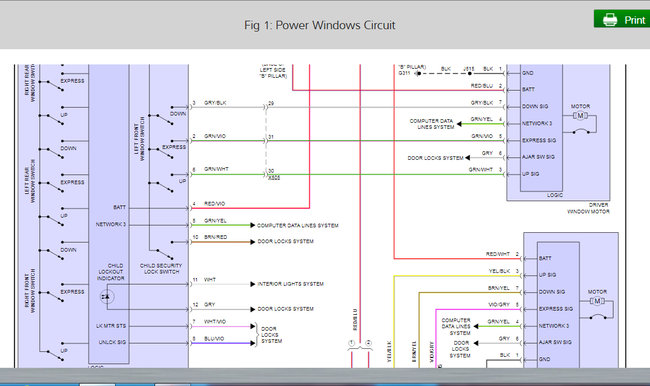The image size is (650, 386).
Task: Click the 'RED/VIO' wire label
Action: coord(214,204)
